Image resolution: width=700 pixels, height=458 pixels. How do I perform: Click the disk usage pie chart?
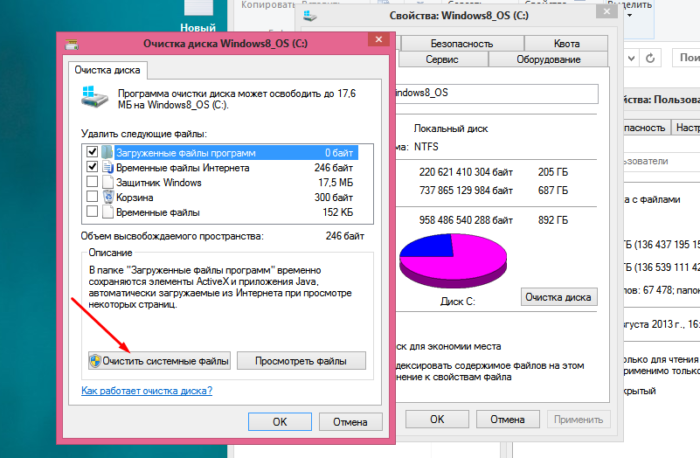coord(453,261)
